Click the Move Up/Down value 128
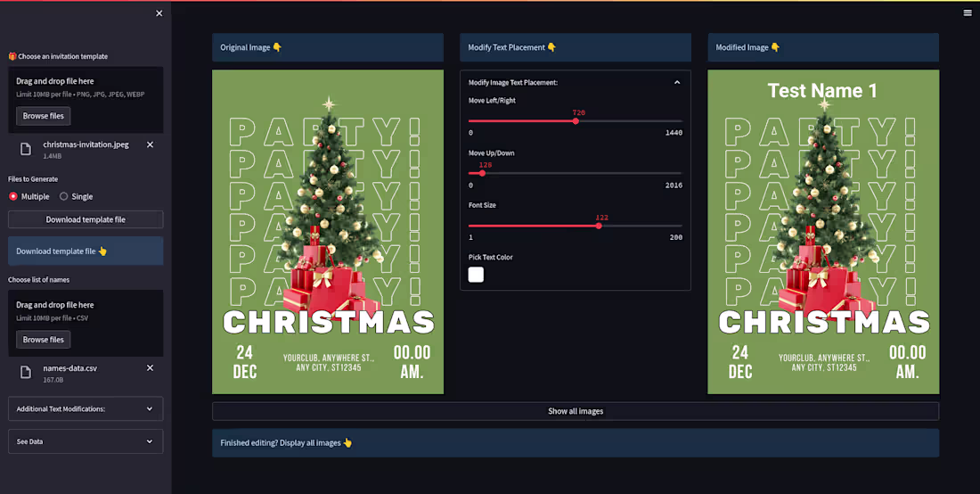This screenshot has height=494, width=980. tap(485, 165)
